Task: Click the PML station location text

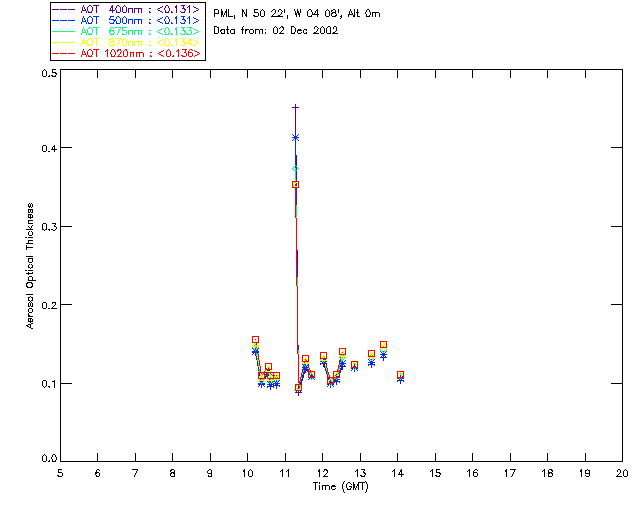Action: coord(297,14)
